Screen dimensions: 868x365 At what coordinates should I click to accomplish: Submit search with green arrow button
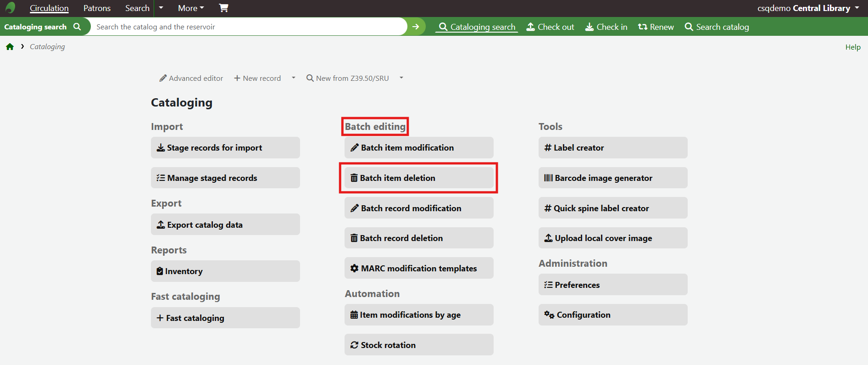(416, 27)
